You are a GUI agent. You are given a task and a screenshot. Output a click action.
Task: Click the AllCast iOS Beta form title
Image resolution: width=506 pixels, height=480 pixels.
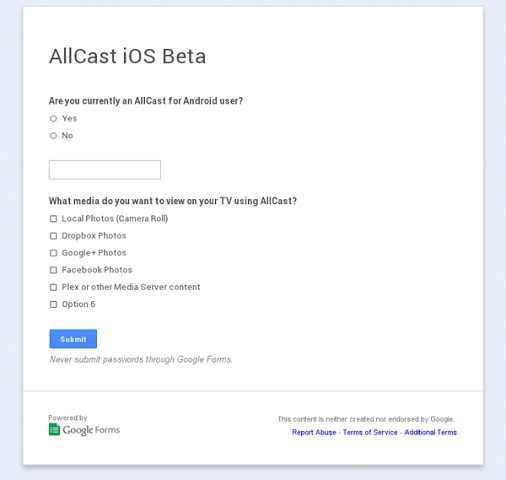pos(128,56)
